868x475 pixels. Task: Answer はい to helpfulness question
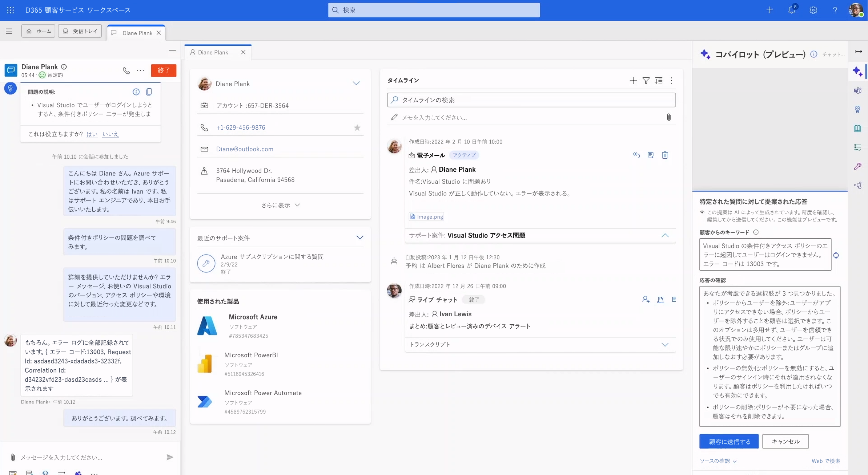point(92,134)
